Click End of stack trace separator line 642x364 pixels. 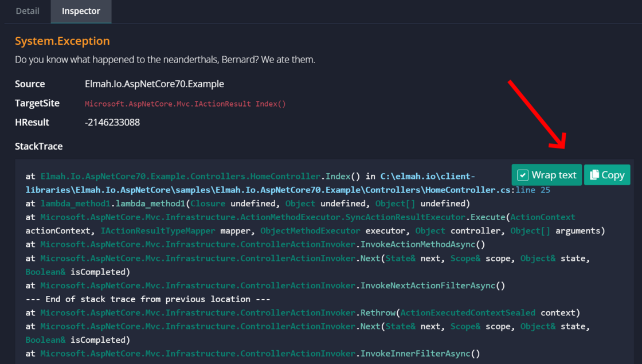click(x=148, y=299)
